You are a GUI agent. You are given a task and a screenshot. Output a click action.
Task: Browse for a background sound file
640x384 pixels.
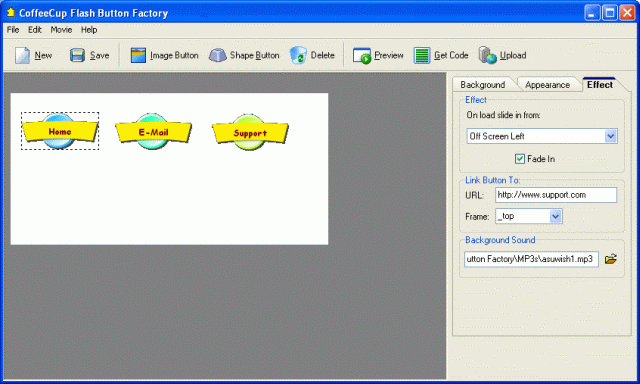pos(611,259)
